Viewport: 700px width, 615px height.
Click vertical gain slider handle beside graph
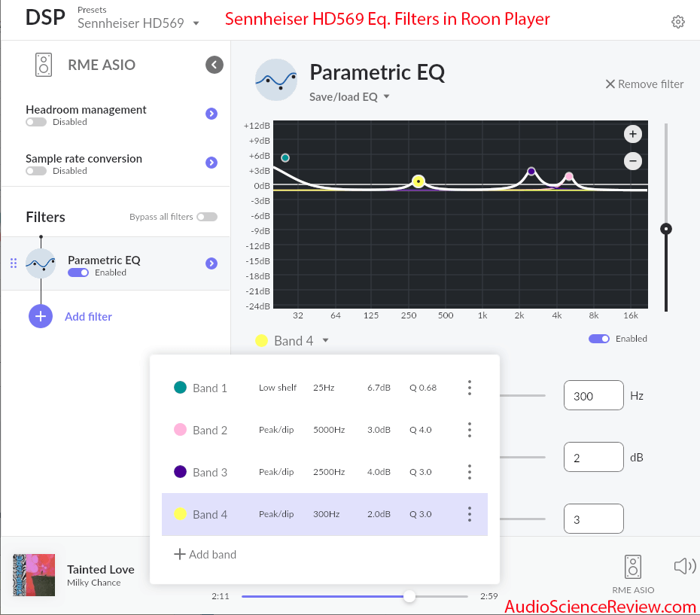tap(666, 229)
